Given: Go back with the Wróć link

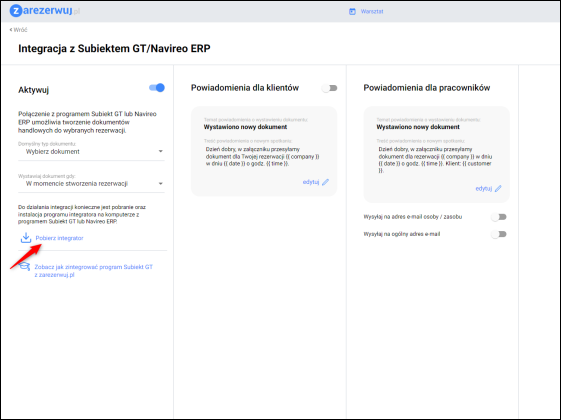Looking at the screenshot, I should [18, 30].
